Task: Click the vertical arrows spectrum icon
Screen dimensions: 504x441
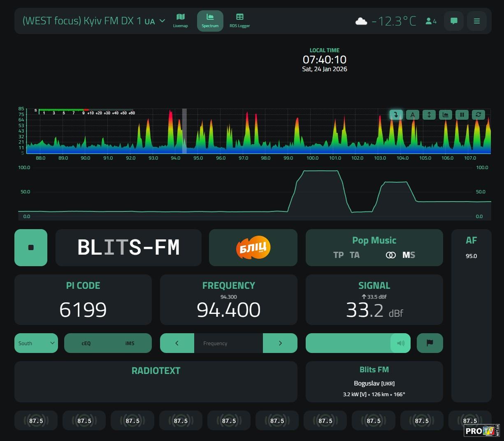Action: (x=429, y=115)
